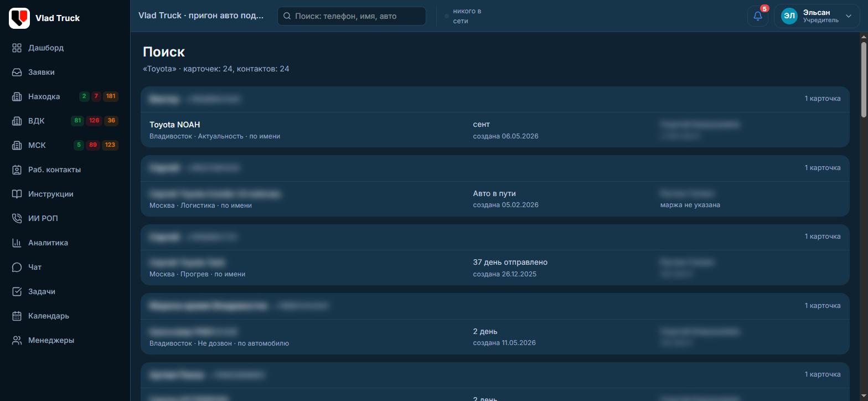Image resolution: width=868 pixels, height=401 pixels.
Task: Click the Раб. контакты contact icon
Action: pyautogui.click(x=17, y=170)
